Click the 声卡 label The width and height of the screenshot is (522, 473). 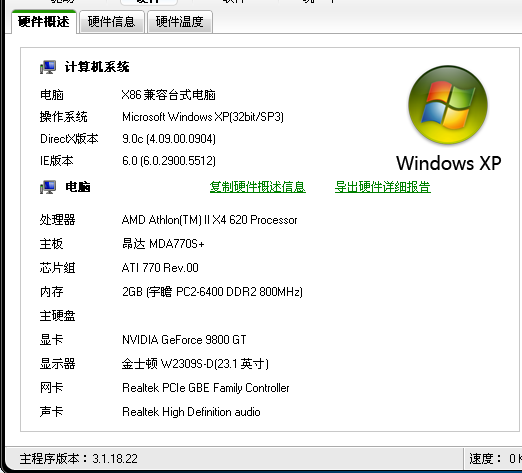tap(51, 412)
